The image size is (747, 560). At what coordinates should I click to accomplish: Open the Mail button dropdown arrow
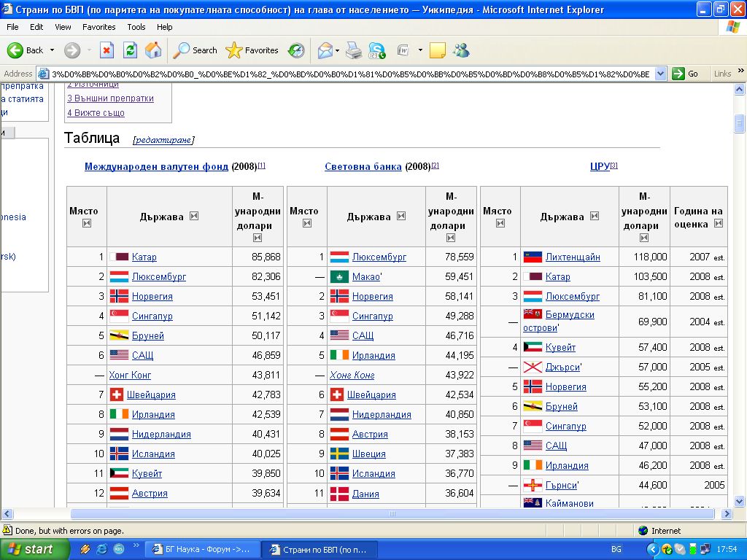[337, 50]
